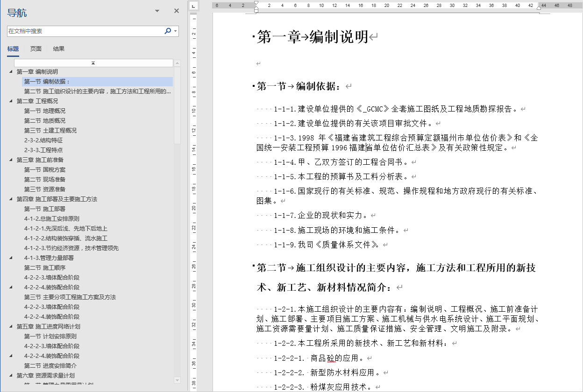The width and height of the screenshot is (583, 392).
Task: Close the 导航 navigation pane
Action: pyautogui.click(x=176, y=10)
